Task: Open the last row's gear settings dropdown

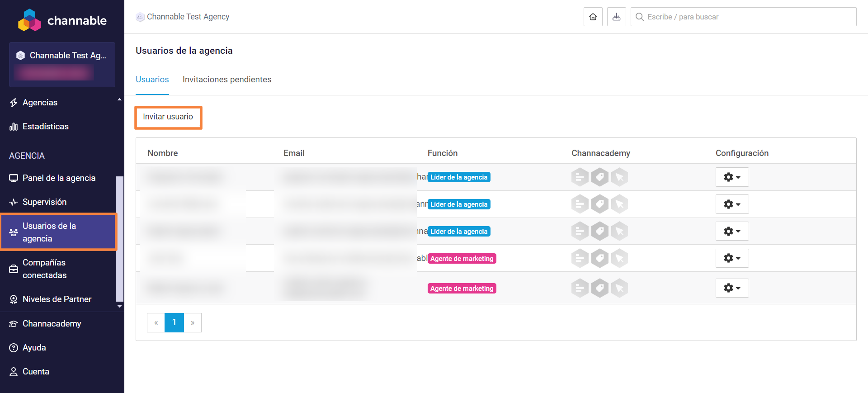Action: click(x=732, y=288)
